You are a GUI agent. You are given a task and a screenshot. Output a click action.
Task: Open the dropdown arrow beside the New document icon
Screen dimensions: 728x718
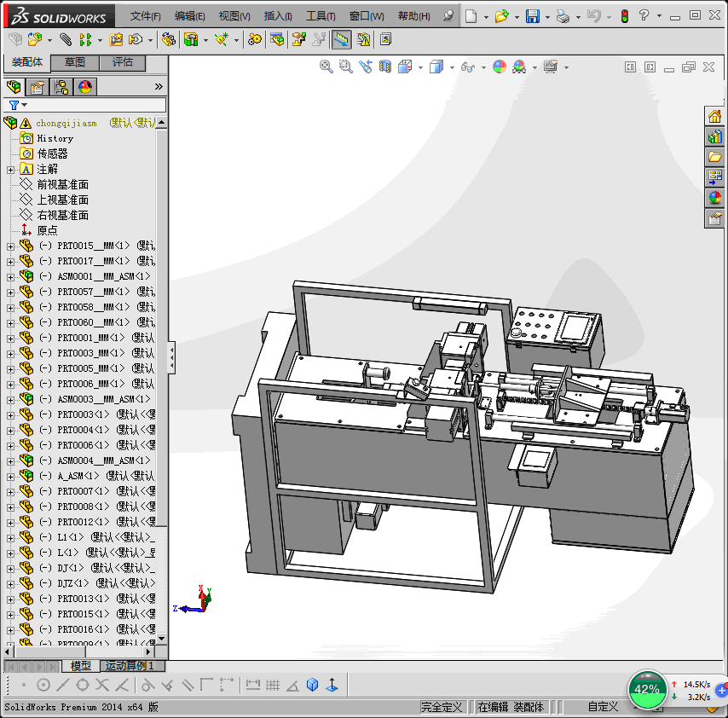[486, 16]
